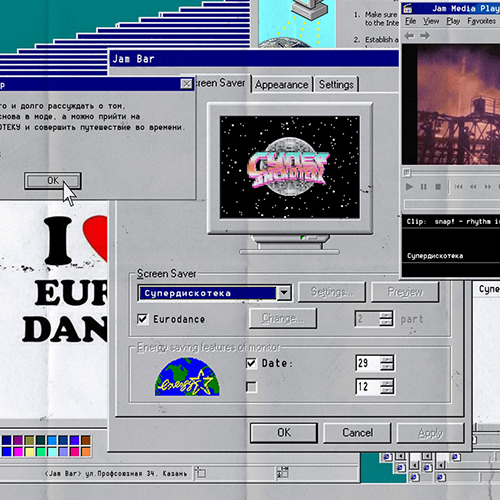
Task: Click the Супер Дискотека monitor preview
Action: coord(290,167)
